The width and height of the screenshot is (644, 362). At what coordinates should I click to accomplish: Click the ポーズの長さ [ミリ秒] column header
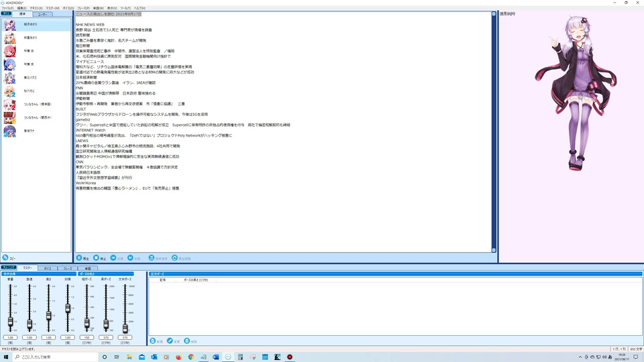point(195,280)
